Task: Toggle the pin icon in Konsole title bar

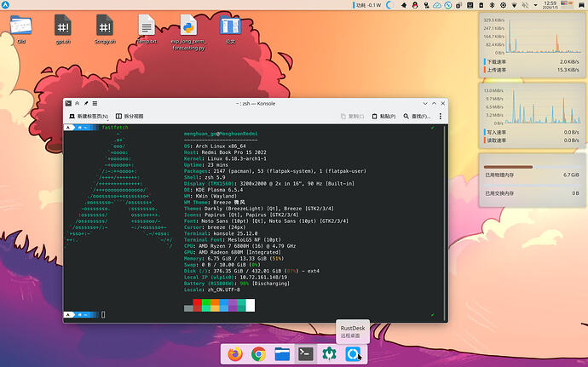Action: (x=86, y=104)
